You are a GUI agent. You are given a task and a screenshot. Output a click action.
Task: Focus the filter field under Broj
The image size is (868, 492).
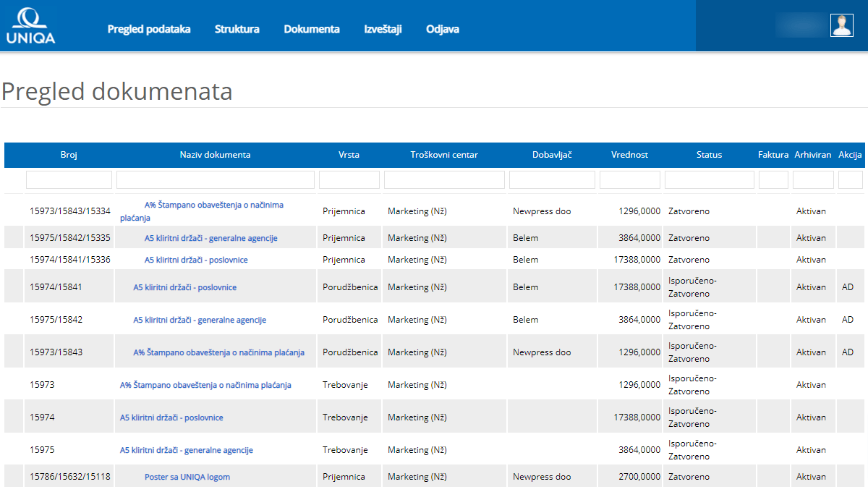69,179
